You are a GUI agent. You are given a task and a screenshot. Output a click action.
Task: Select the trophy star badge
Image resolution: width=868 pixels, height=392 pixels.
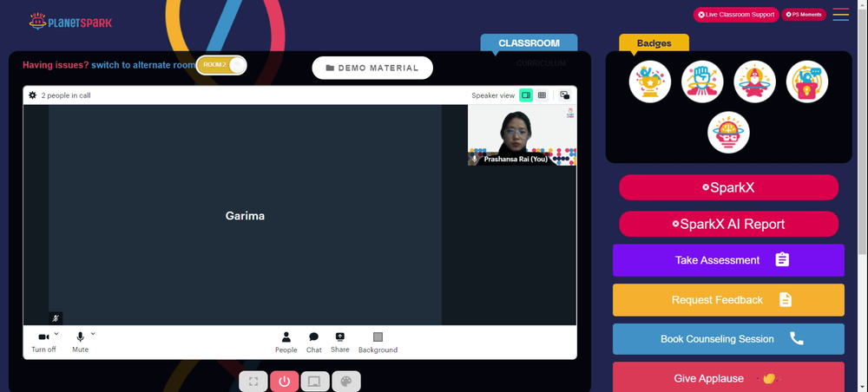click(650, 82)
